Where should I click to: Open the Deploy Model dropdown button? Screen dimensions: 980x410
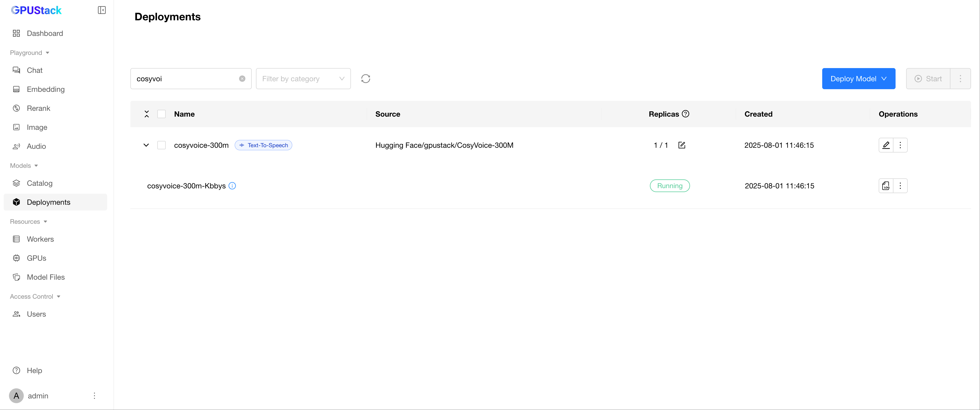(858, 79)
